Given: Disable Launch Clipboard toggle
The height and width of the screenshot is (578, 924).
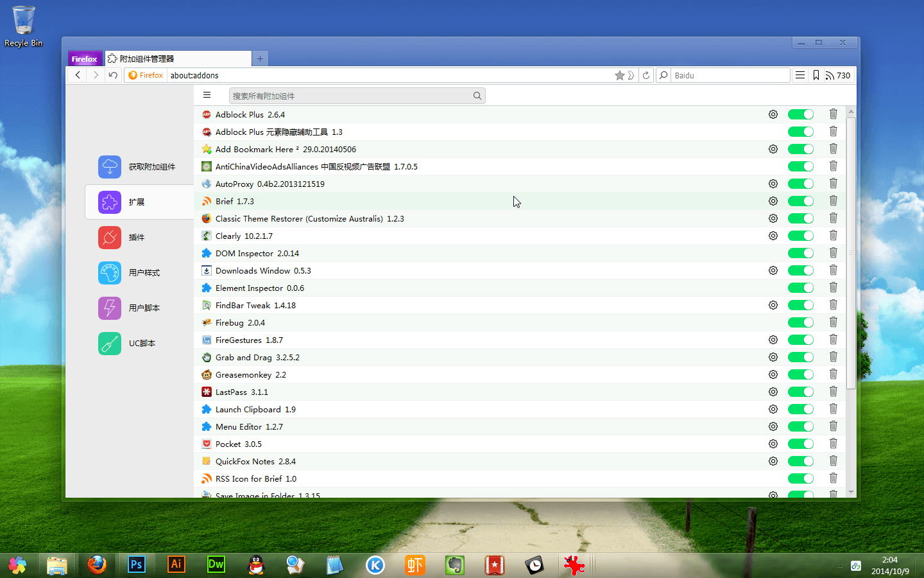Looking at the screenshot, I should point(800,409).
